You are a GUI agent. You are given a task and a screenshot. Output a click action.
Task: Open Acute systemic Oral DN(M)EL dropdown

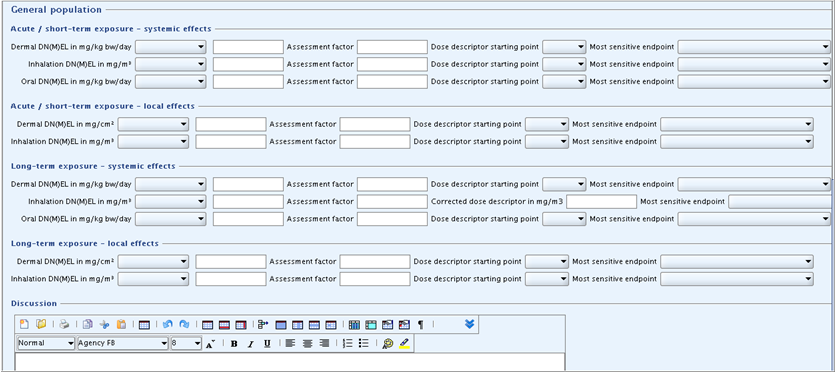tap(170, 82)
